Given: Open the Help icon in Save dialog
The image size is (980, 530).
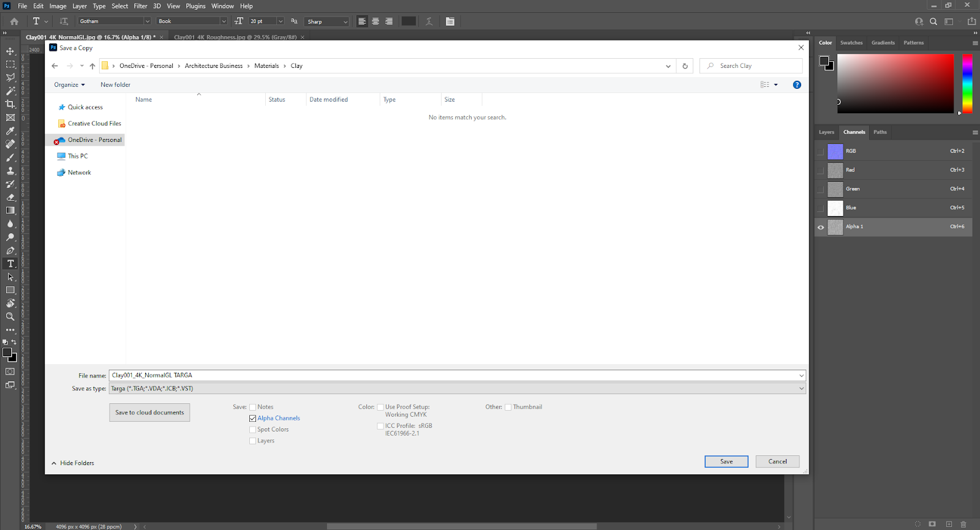Looking at the screenshot, I should 797,85.
